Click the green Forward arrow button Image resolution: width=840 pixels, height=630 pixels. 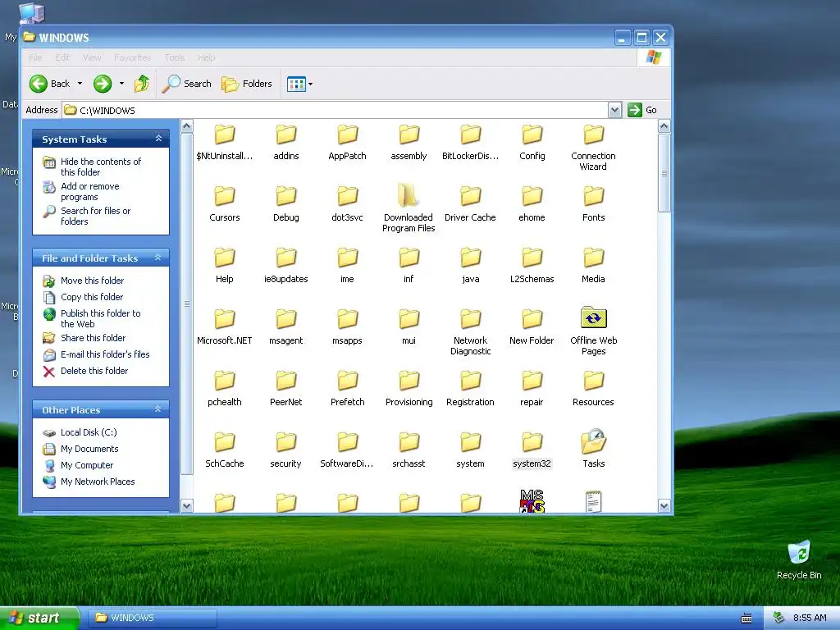pyautogui.click(x=103, y=84)
